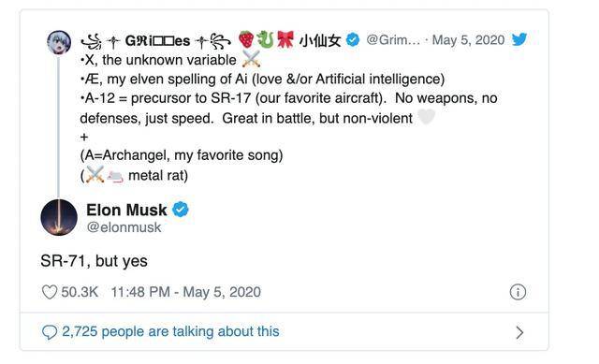Open the 11:48 PM - May 5, 2020 timestamp

click(185, 292)
